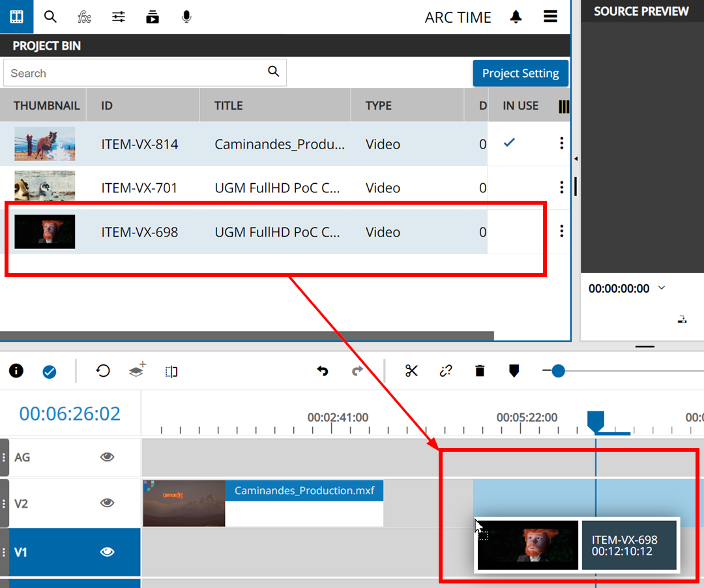Viewport: 704px width, 588px height.
Task: Click the unlink clips chain icon
Action: pyautogui.click(x=446, y=371)
